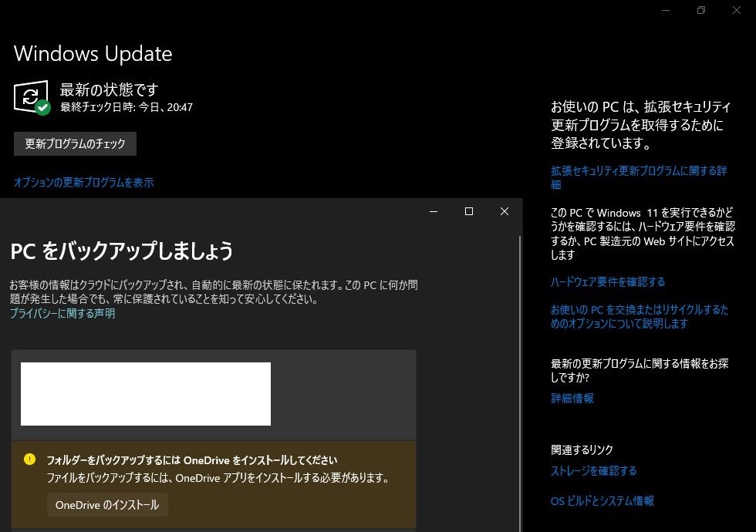
Task: Click the 拡張セキュリティ更新プログラム registration message
Action: 641,125
